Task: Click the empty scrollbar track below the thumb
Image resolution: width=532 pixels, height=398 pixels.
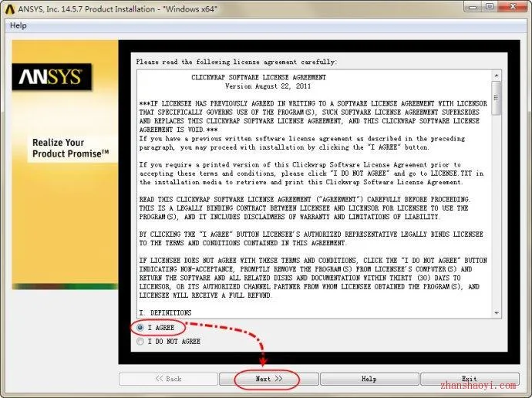Action: (x=497, y=211)
